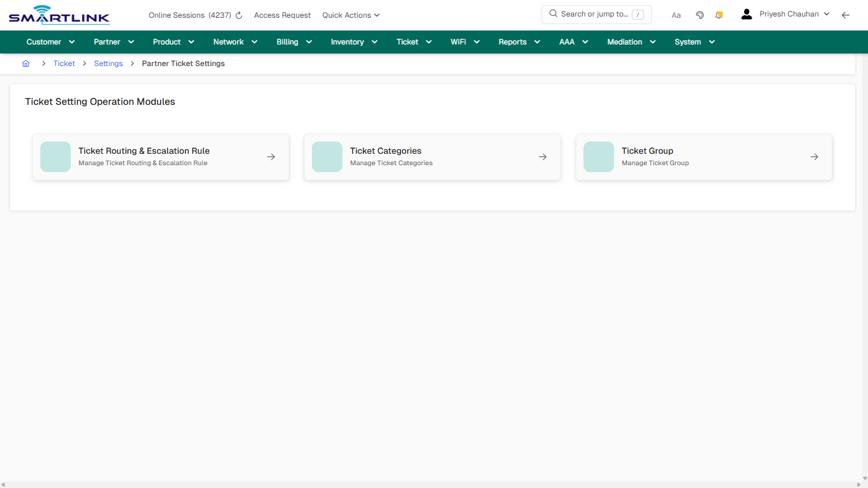
Task: Open notifications via the bell icon
Action: coord(719,15)
